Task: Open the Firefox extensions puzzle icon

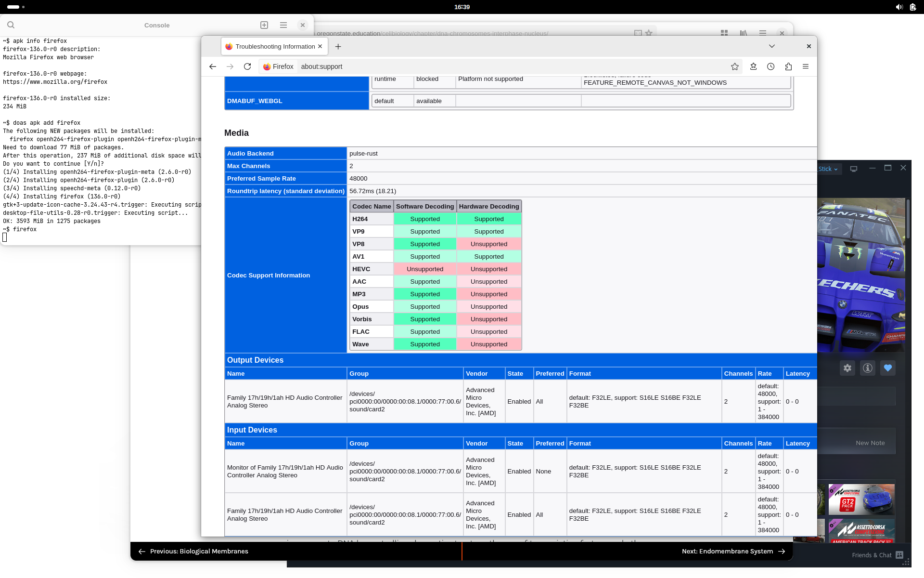Action: click(788, 66)
